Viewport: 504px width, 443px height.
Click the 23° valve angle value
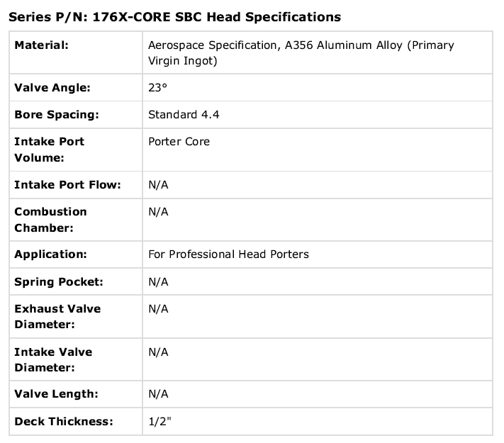157,87
